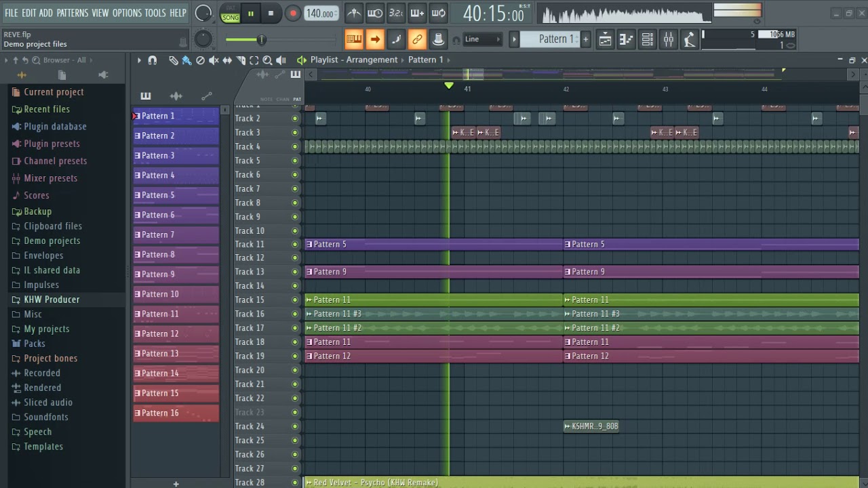Open the Channel rack window icon
The height and width of the screenshot is (488, 868).
point(647,39)
